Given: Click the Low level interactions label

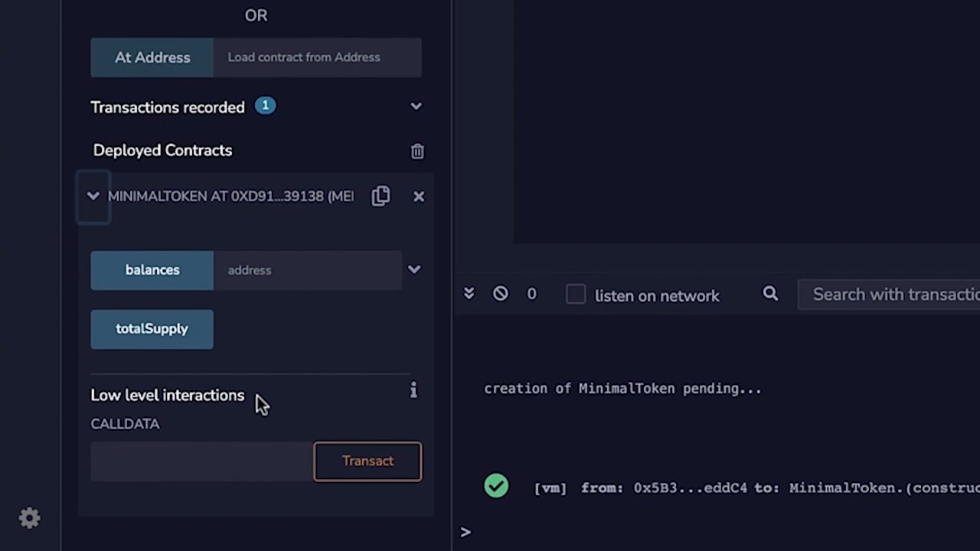Looking at the screenshot, I should [x=167, y=396].
